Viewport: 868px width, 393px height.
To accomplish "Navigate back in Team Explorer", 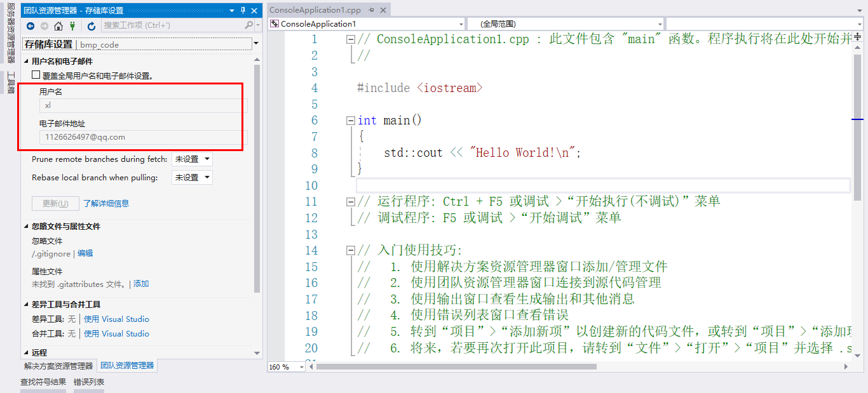I will (x=31, y=26).
